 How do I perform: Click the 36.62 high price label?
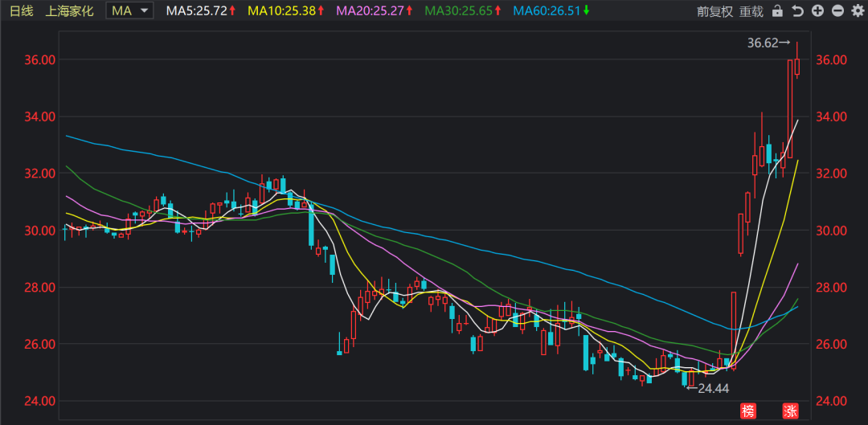[x=763, y=43]
